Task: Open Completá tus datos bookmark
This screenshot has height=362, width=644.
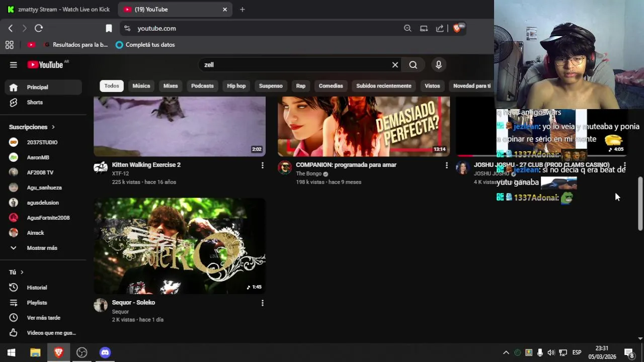Action: 145,45
